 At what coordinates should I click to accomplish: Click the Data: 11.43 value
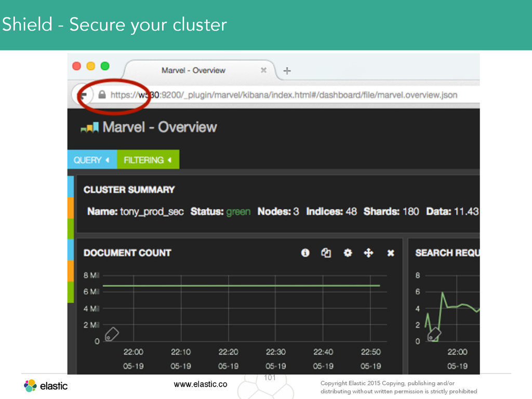pyautogui.click(x=453, y=211)
